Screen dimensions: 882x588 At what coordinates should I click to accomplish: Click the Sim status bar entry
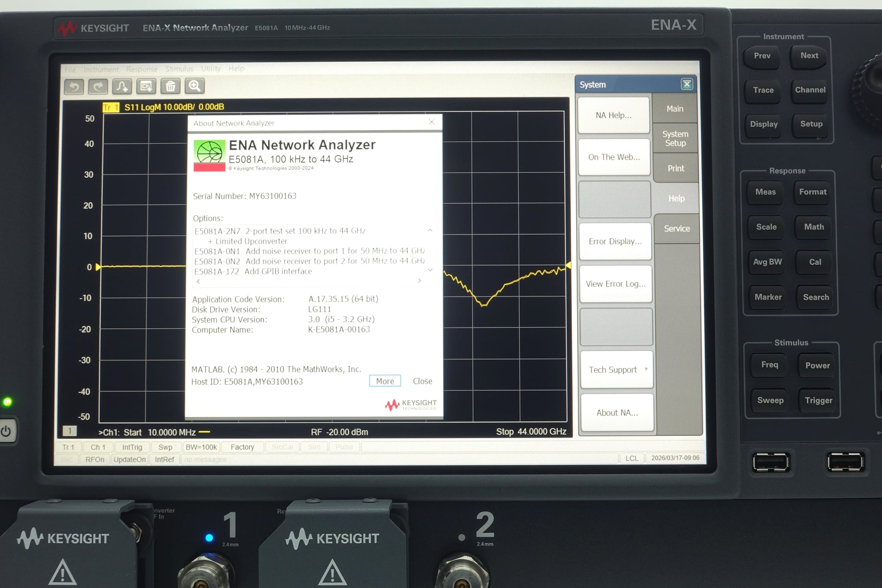[314, 447]
